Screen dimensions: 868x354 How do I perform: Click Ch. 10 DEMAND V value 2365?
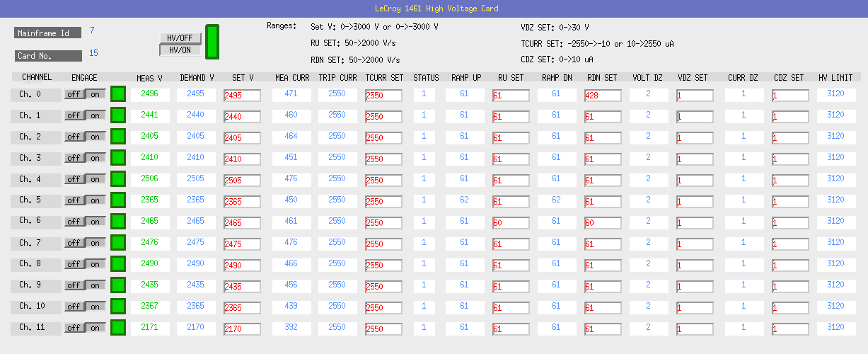tap(196, 306)
